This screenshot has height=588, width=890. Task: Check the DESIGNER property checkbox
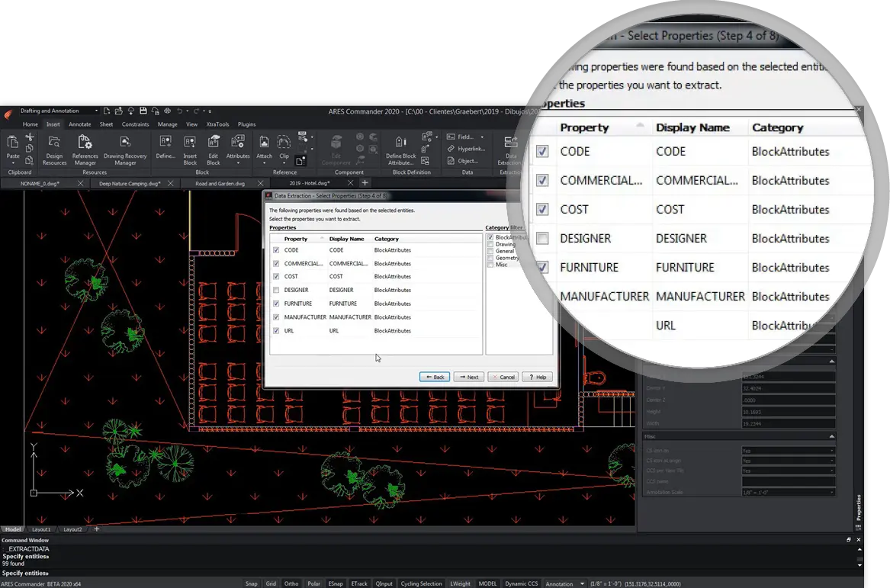(x=276, y=290)
